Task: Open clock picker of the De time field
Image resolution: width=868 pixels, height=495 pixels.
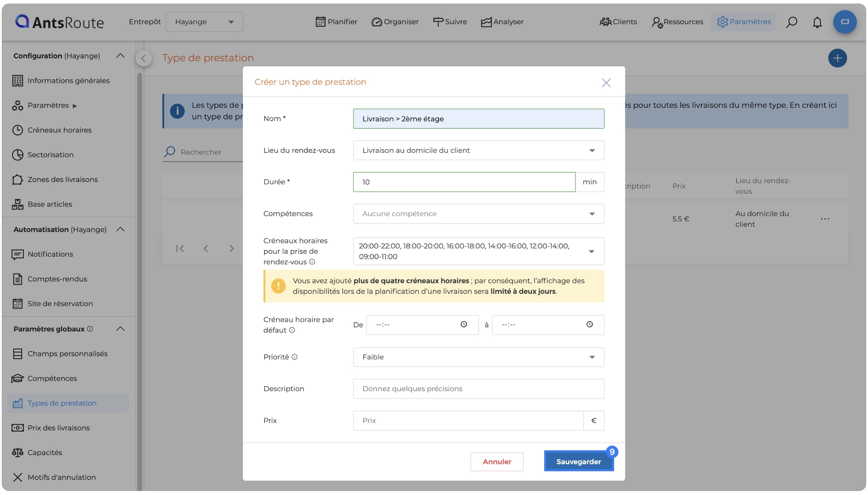Action: [x=464, y=324]
